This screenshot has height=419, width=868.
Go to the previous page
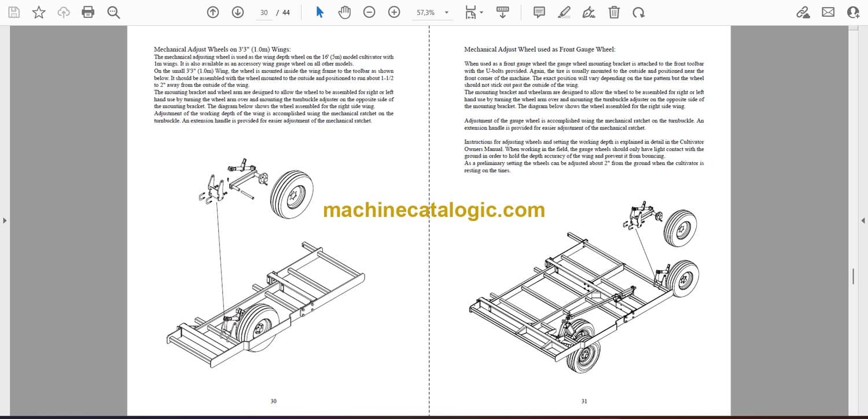click(x=213, y=12)
